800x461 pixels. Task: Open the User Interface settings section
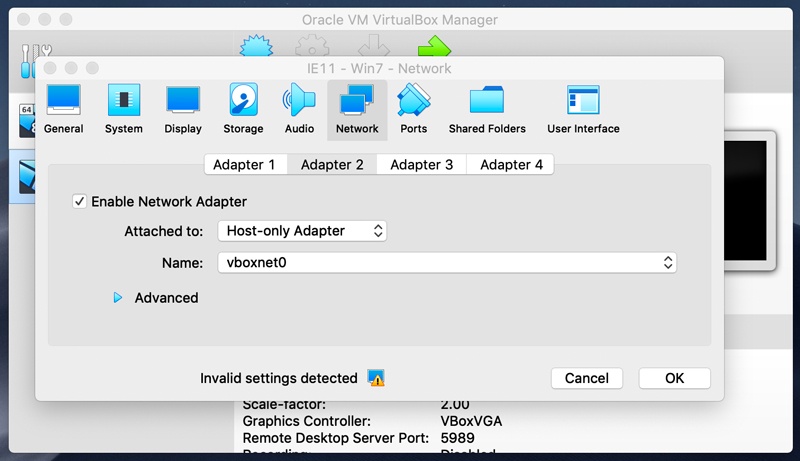(583, 110)
